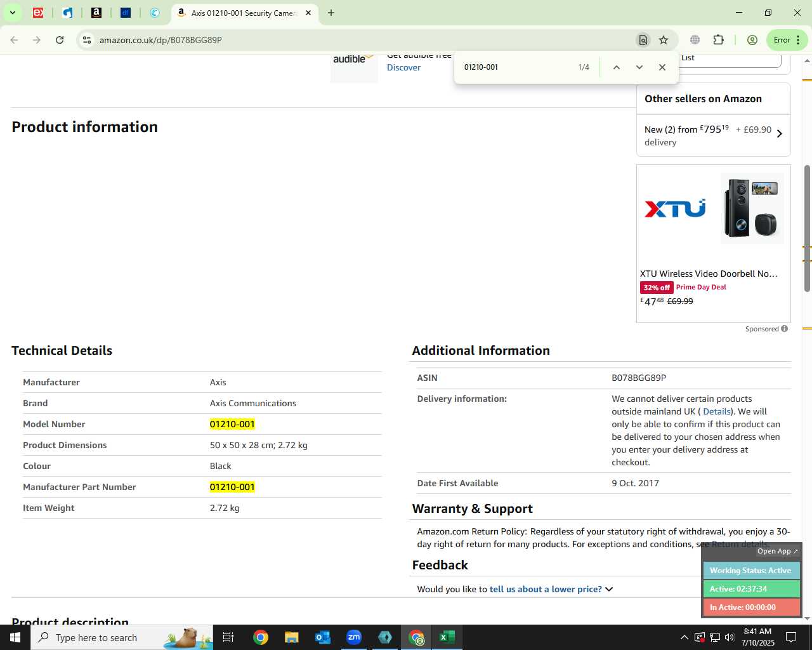Click the Active: 02:37:34 timer
The image size is (812, 650).
click(752, 589)
